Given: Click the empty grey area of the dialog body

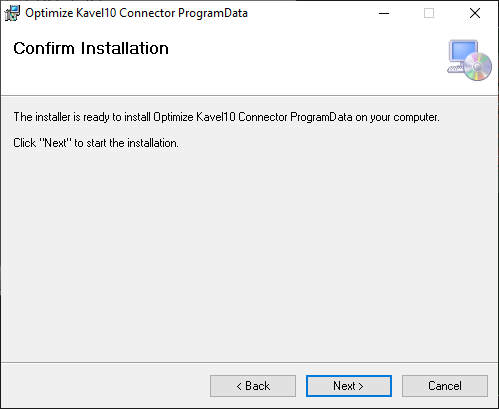Looking at the screenshot, I should tap(249, 253).
